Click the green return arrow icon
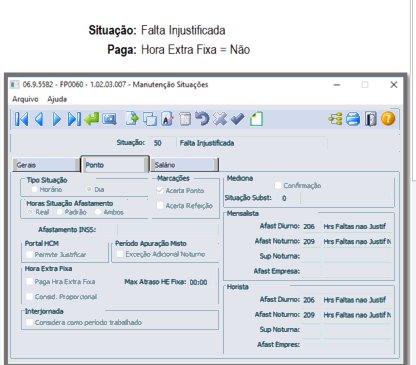This screenshot has height=365, width=416. (x=92, y=119)
